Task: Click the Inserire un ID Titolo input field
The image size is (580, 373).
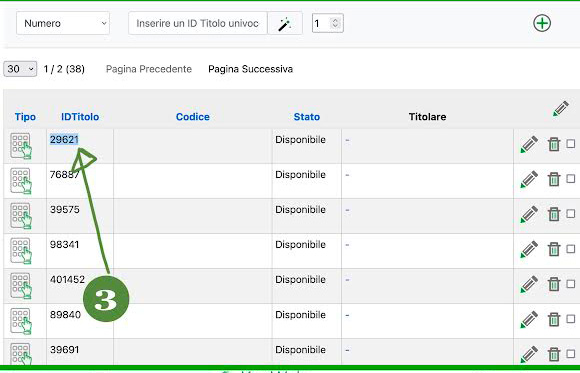Action: coord(198,23)
